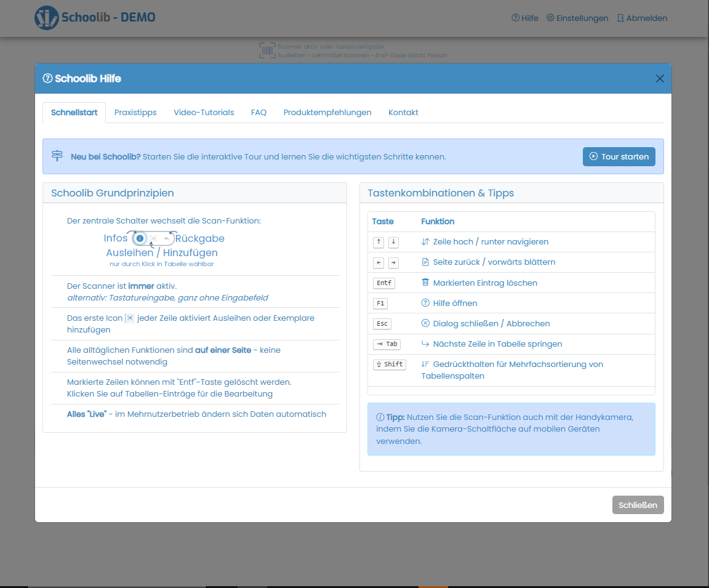The width and height of the screenshot is (709, 588).
Task: Click the Schoolib logo icon
Action: point(46,18)
